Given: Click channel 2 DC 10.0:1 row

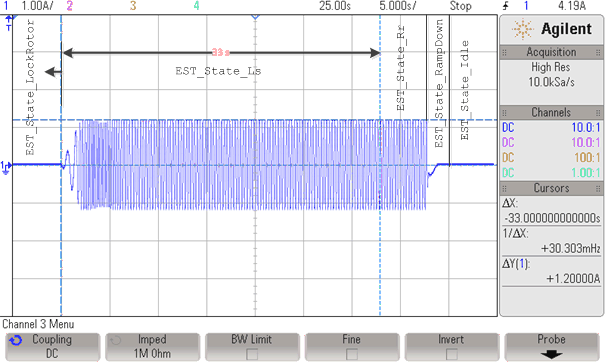Looking at the screenshot, I should pos(551,142).
